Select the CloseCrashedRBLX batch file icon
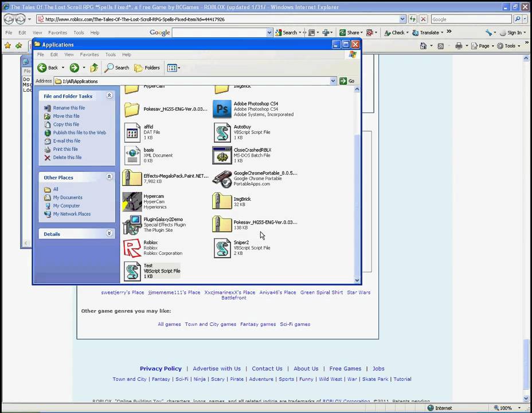 (222, 155)
